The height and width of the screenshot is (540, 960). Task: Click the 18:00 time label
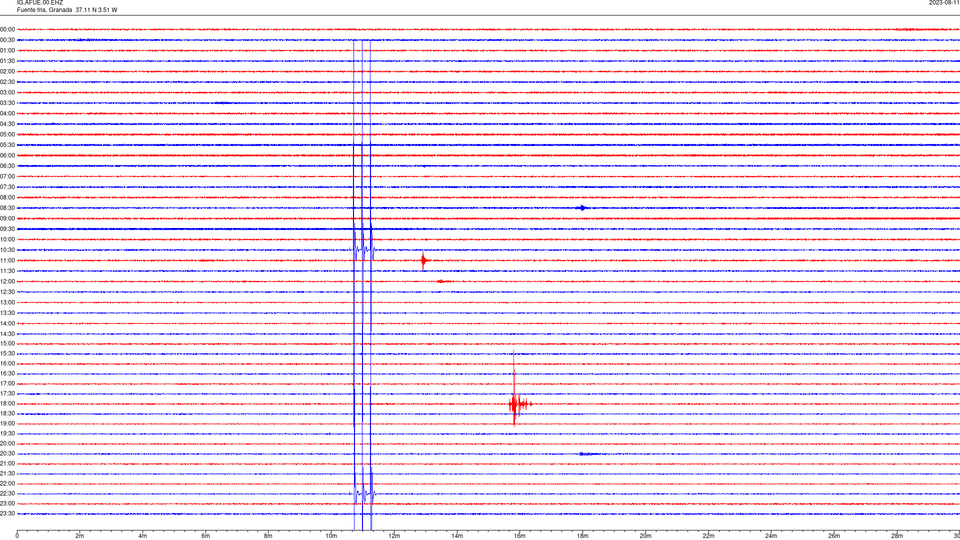pyautogui.click(x=7, y=403)
